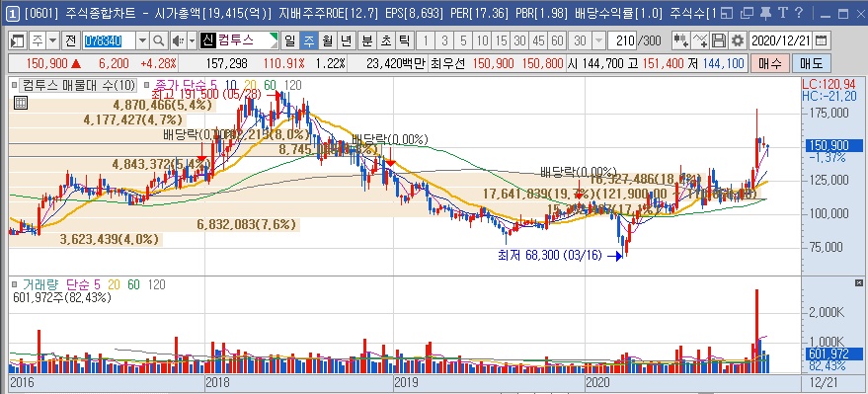Click the window layout icon in title bar
The width and height of the screenshot is (868, 394).
(x=728, y=13)
